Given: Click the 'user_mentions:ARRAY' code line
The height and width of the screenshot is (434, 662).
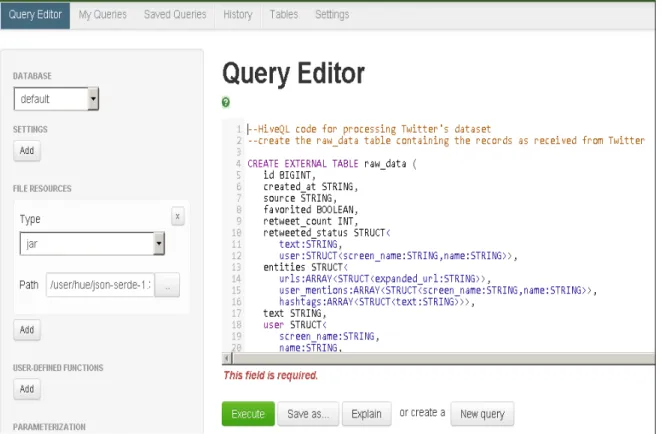Looking at the screenshot, I should [x=438, y=290].
